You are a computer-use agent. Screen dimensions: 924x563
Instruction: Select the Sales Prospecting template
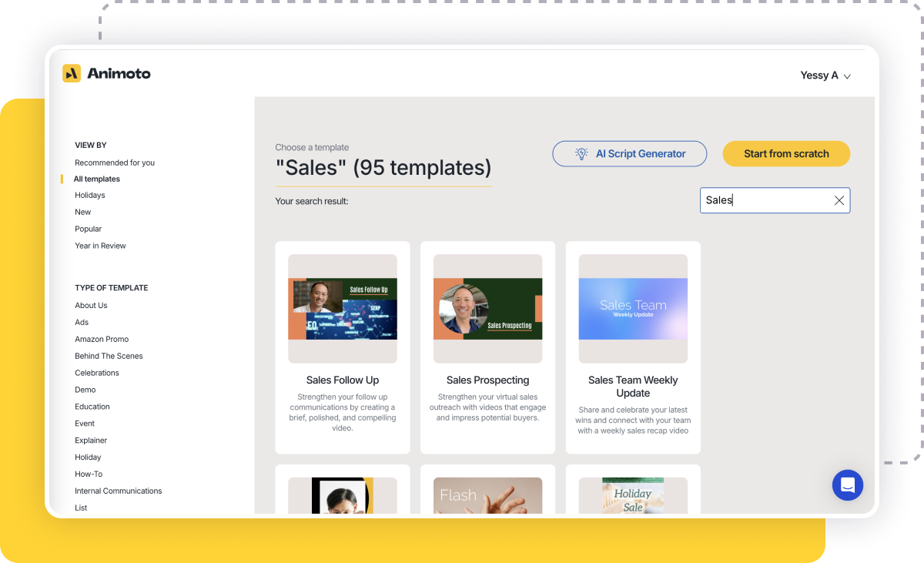(487, 308)
